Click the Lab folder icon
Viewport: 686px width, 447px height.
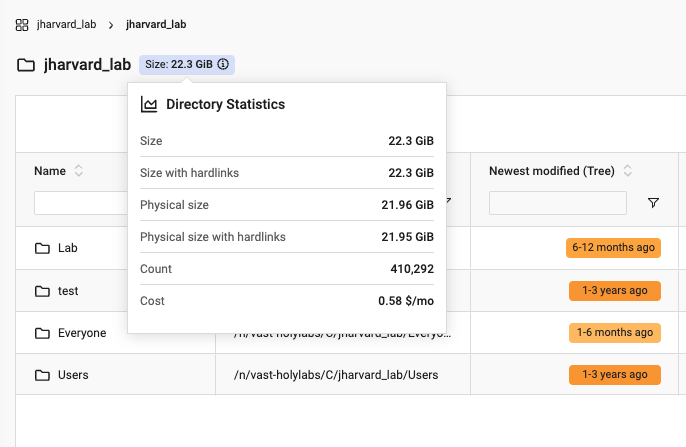tap(42, 248)
